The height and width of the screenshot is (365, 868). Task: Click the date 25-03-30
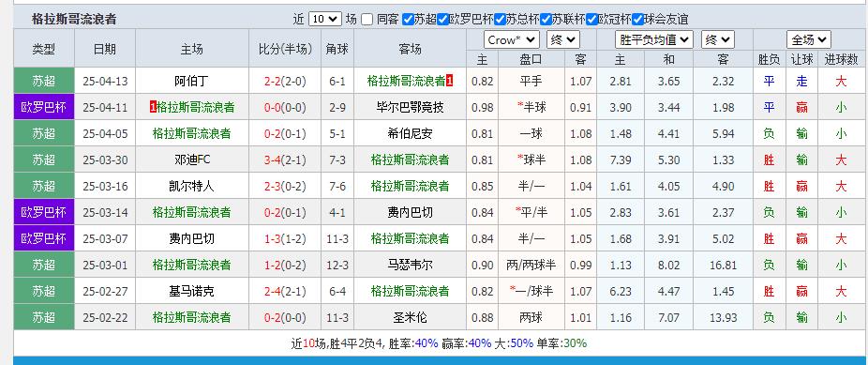click(x=105, y=160)
